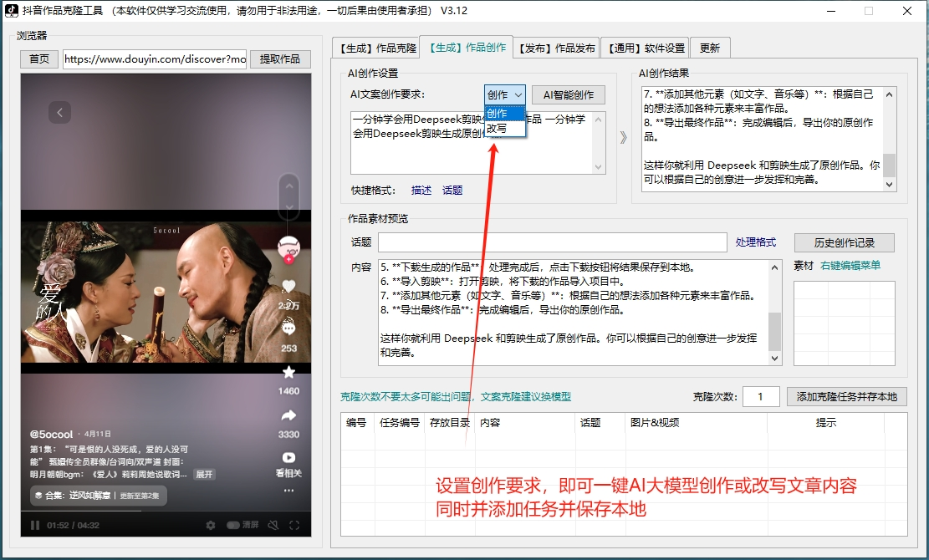929x560 pixels.
Task: Click the muted speaker icon
Action: coord(273,525)
